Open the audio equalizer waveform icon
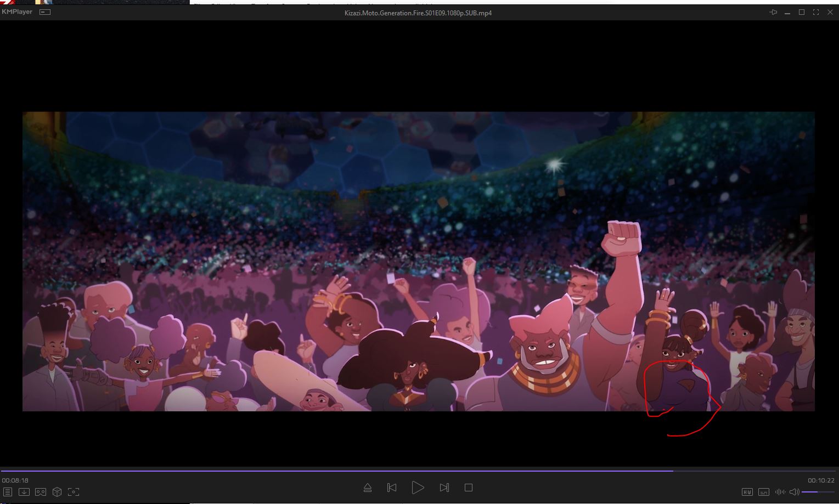839x504 pixels. click(x=780, y=492)
